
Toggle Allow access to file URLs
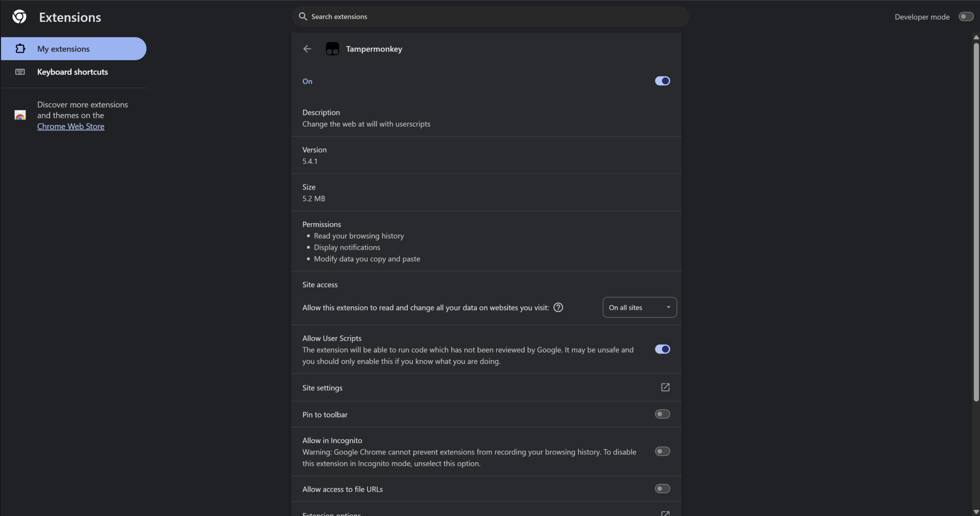[x=662, y=488]
